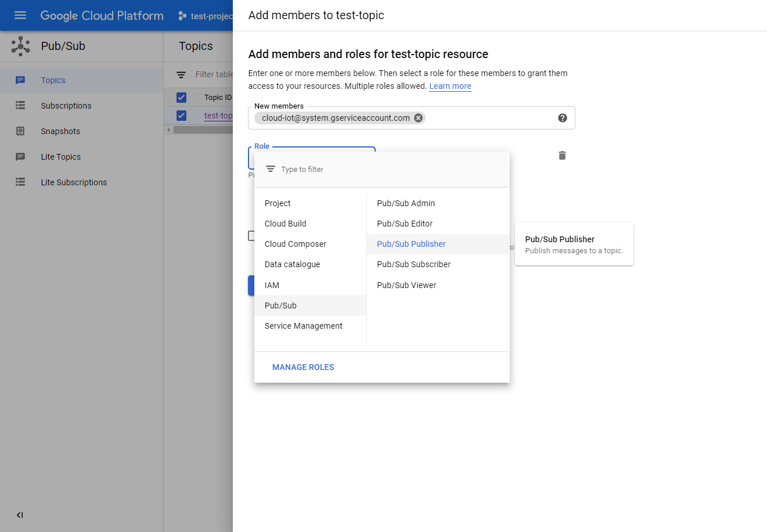
Task: Open the main hamburger navigation menu
Action: pyautogui.click(x=20, y=15)
